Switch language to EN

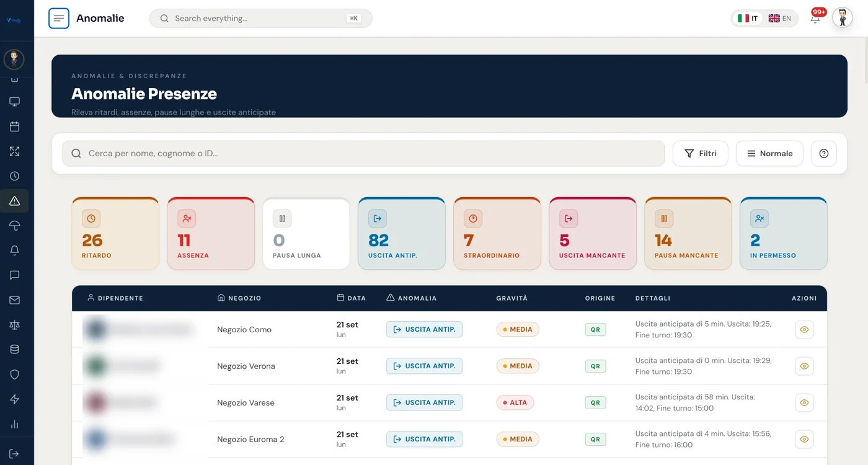point(780,19)
